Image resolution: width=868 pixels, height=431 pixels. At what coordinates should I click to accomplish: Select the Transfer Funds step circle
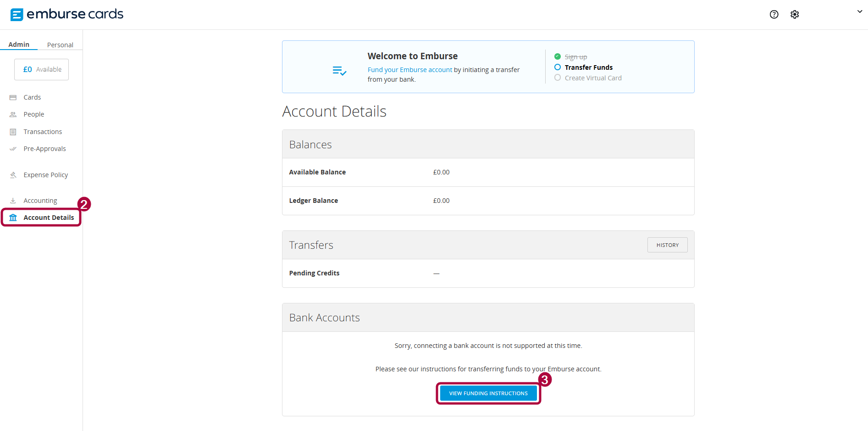558,67
